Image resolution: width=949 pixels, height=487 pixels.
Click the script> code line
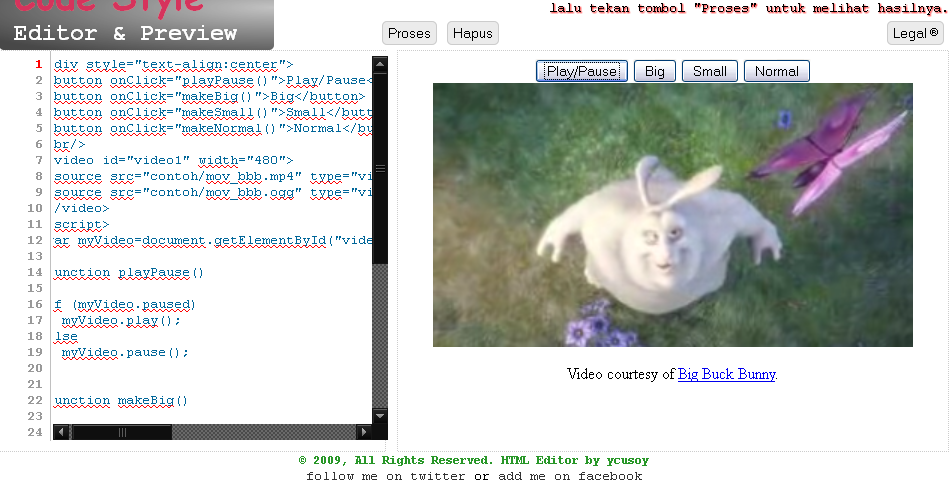coord(82,224)
